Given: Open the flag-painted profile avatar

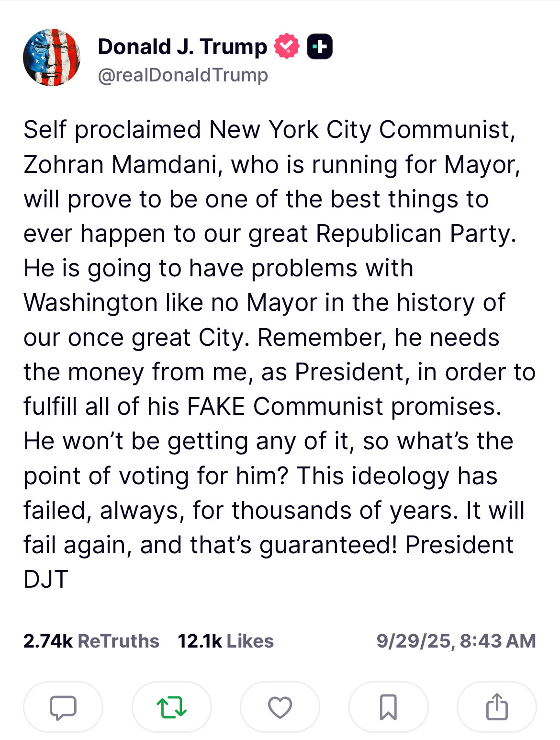Looking at the screenshot, I should click(x=52, y=57).
